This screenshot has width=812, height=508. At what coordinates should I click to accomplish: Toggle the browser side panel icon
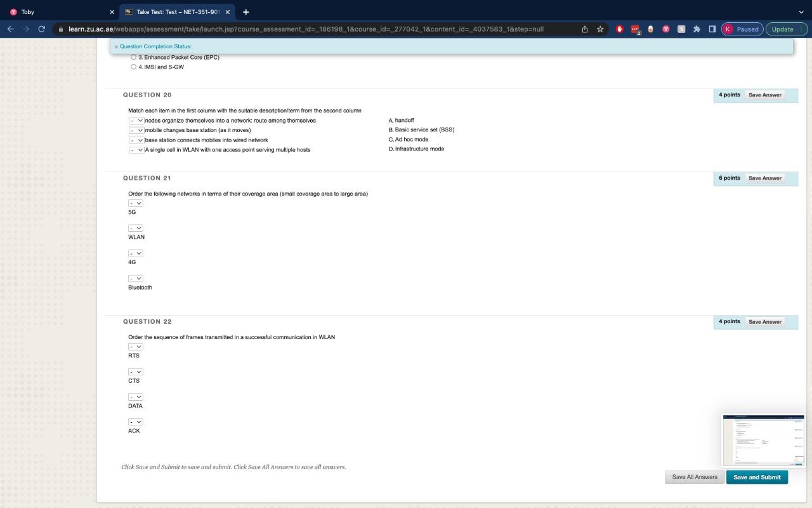pos(711,29)
